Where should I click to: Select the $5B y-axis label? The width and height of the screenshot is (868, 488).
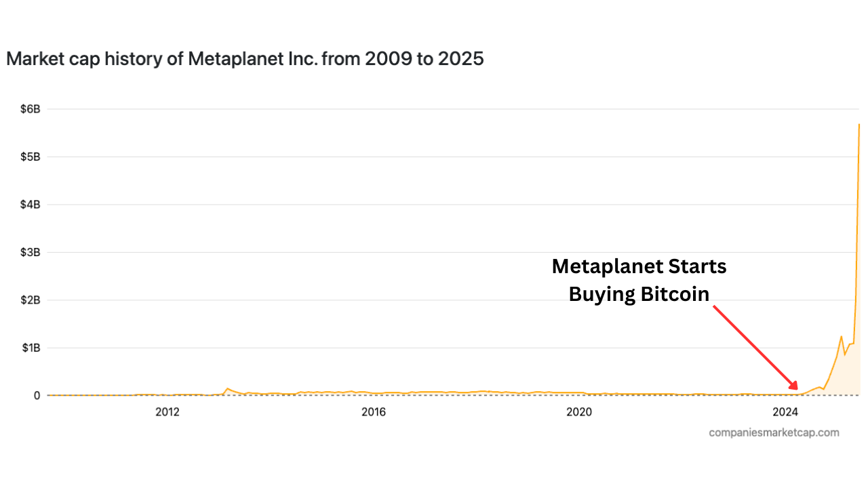tap(31, 157)
